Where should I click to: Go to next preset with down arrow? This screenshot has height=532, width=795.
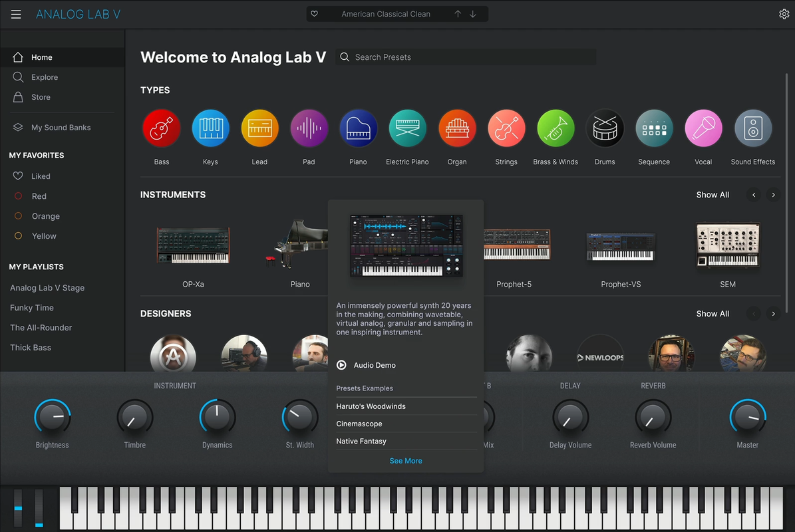click(x=473, y=14)
